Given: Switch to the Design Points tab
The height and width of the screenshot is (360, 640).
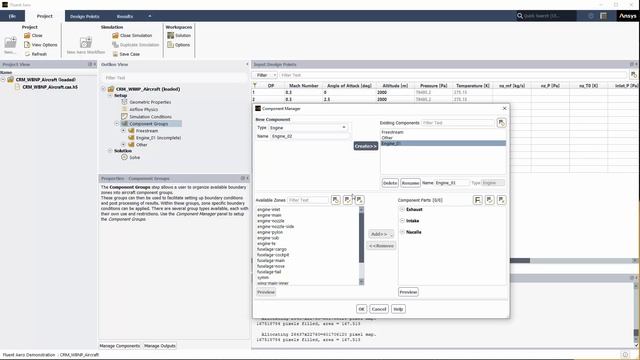Looking at the screenshot, I should tap(84, 16).
